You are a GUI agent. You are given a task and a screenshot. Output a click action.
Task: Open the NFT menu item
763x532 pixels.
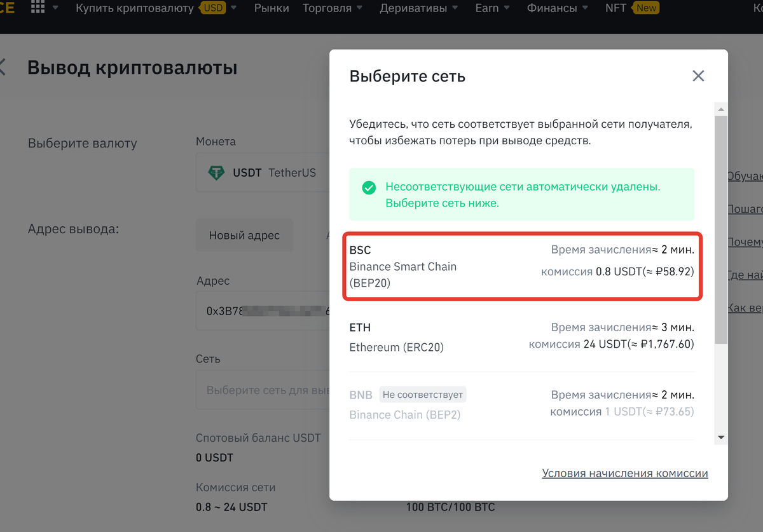(616, 8)
